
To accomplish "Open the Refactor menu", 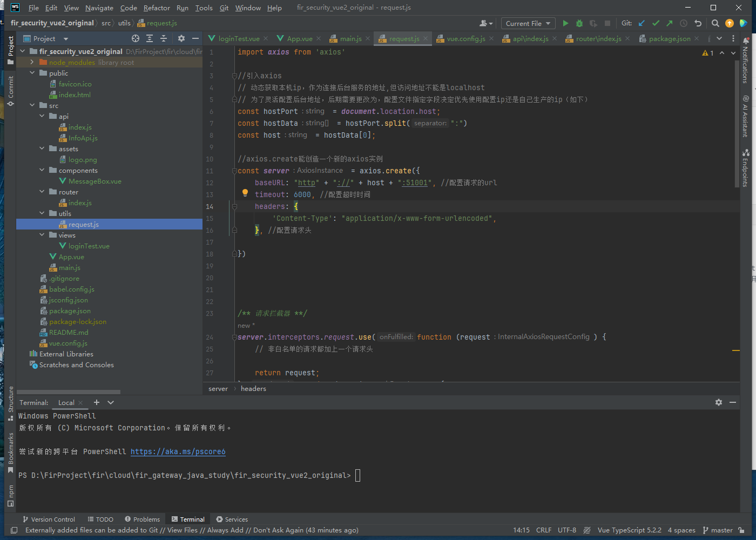I will pos(157,8).
